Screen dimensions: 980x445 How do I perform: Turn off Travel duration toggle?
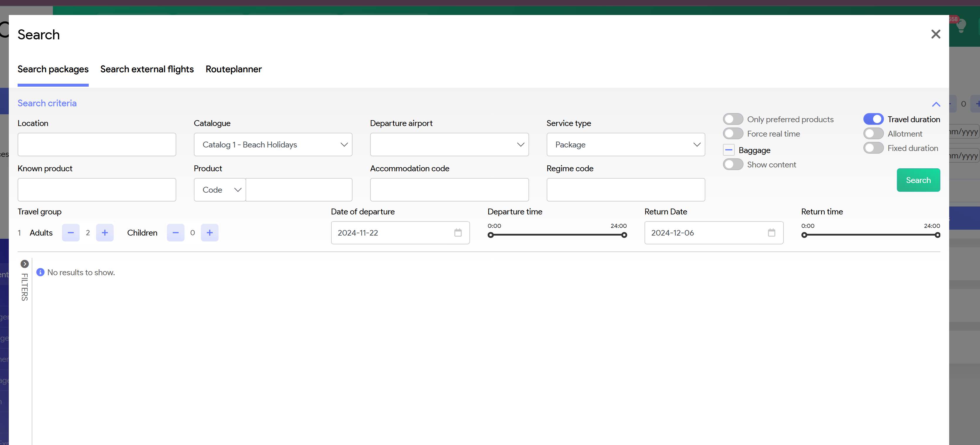click(873, 119)
